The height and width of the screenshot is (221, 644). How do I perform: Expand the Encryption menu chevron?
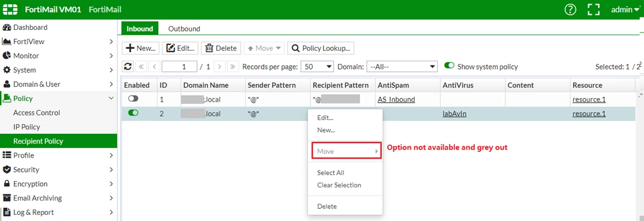111,183
